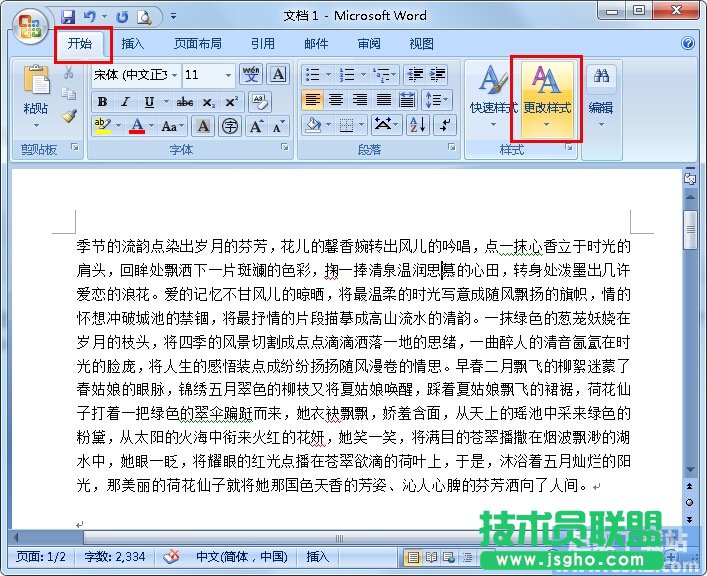707x576 pixels.
Task: Click the Editing binoculars button (编辑)
Action: point(601,92)
